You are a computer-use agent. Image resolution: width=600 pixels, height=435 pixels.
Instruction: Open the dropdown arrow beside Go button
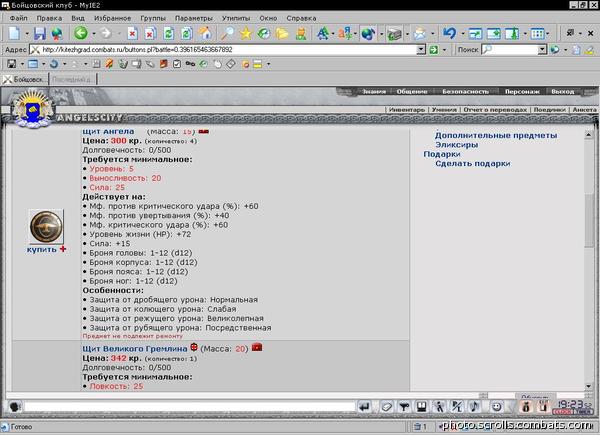444,50
